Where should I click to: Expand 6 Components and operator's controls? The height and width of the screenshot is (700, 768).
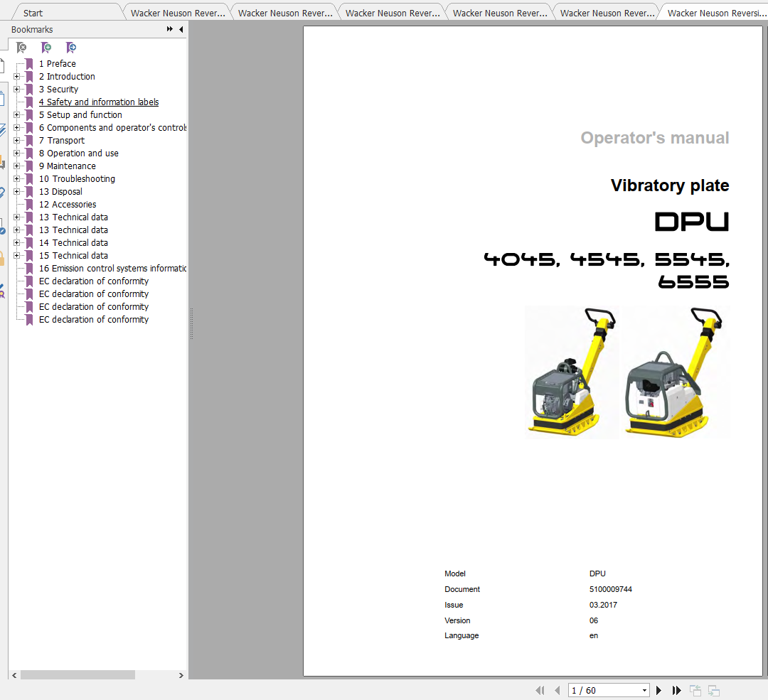coord(16,127)
